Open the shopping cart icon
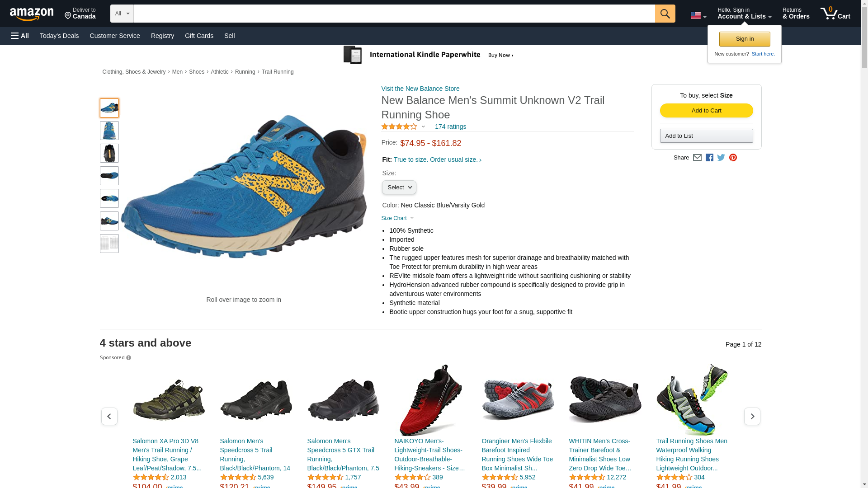868x488 pixels. tap(835, 14)
